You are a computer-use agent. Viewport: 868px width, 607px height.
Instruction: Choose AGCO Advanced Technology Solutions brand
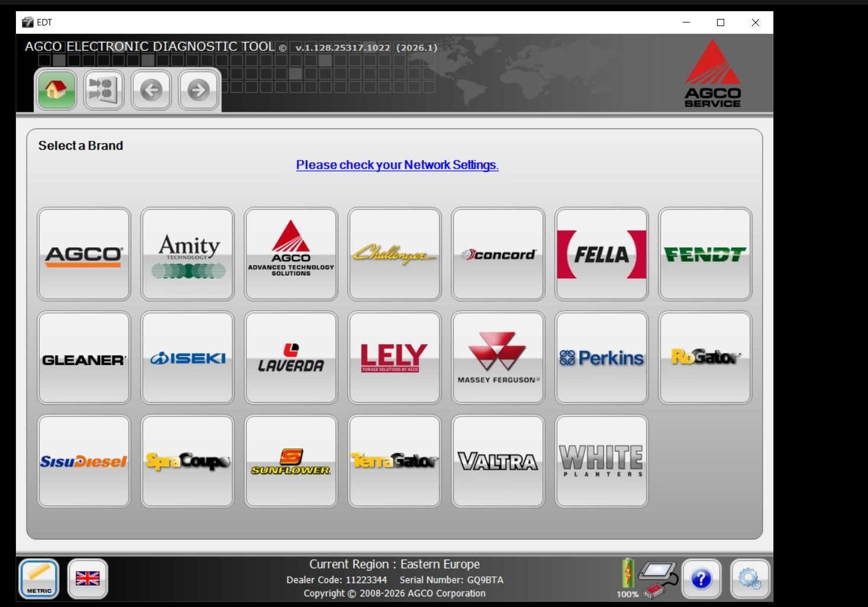click(291, 254)
